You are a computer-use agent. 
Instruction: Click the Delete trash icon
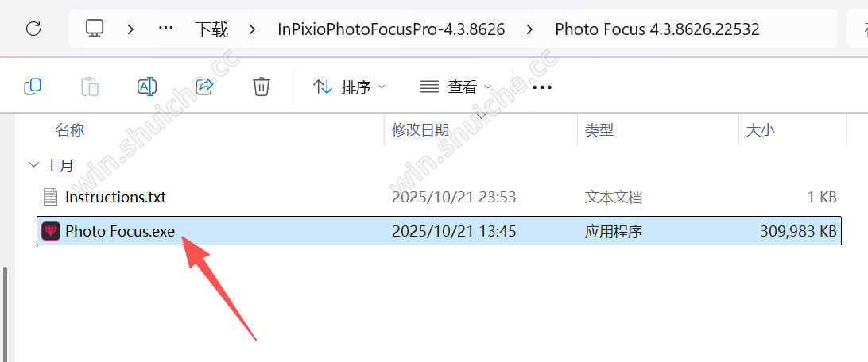click(x=262, y=87)
